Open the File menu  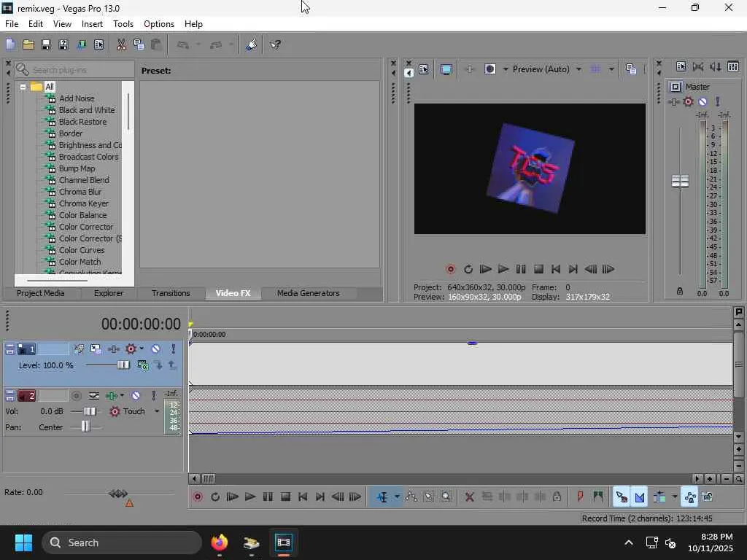pos(12,24)
